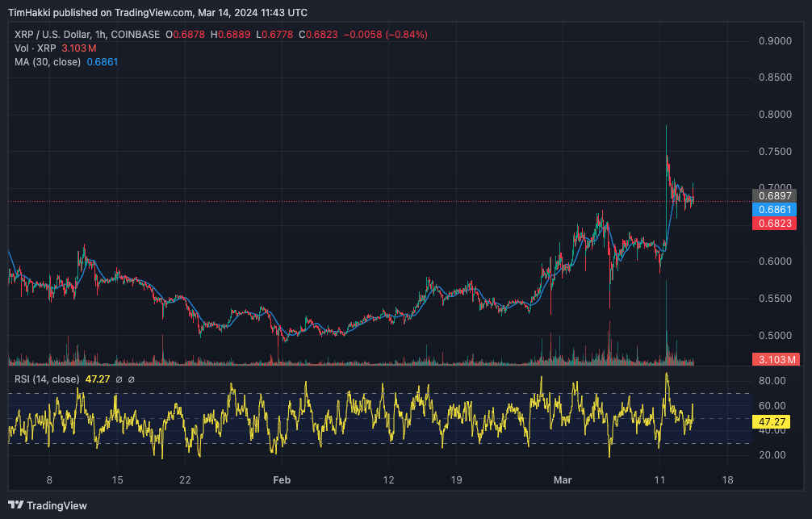
Task: Click the Mar date label on time axis
Action: tap(563, 480)
